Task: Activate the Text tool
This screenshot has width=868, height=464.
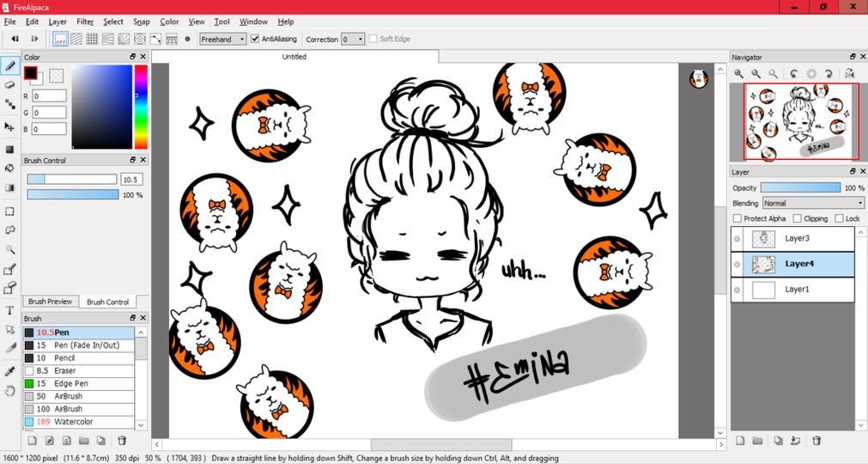Action: pos(10,310)
